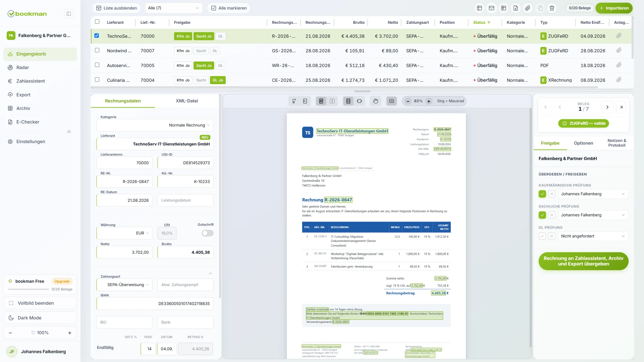Image resolution: width=644 pixels, height=362 pixels.
Task: Open the Währung EUR dropdown
Action: tap(124, 233)
